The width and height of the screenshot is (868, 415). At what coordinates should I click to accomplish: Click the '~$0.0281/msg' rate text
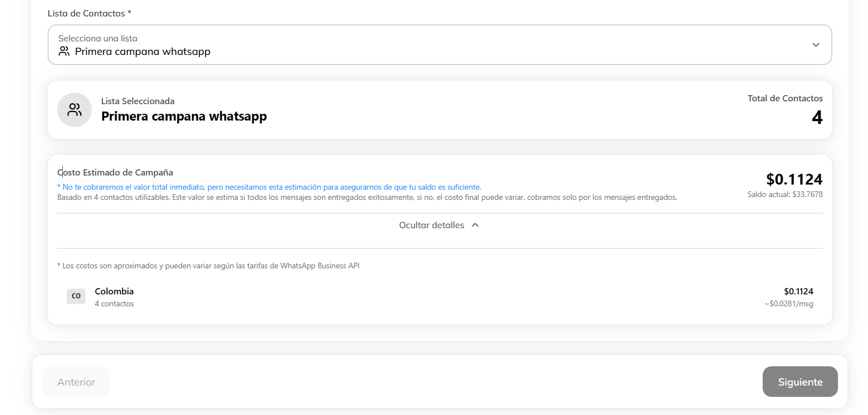[x=789, y=304]
